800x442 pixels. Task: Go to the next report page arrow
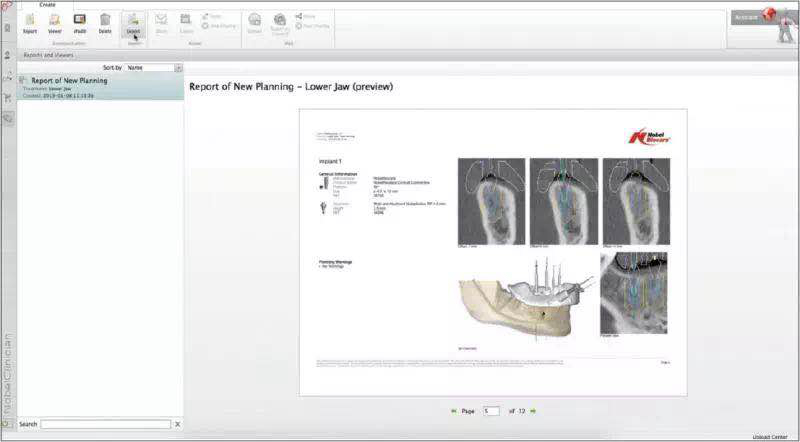[533, 411]
